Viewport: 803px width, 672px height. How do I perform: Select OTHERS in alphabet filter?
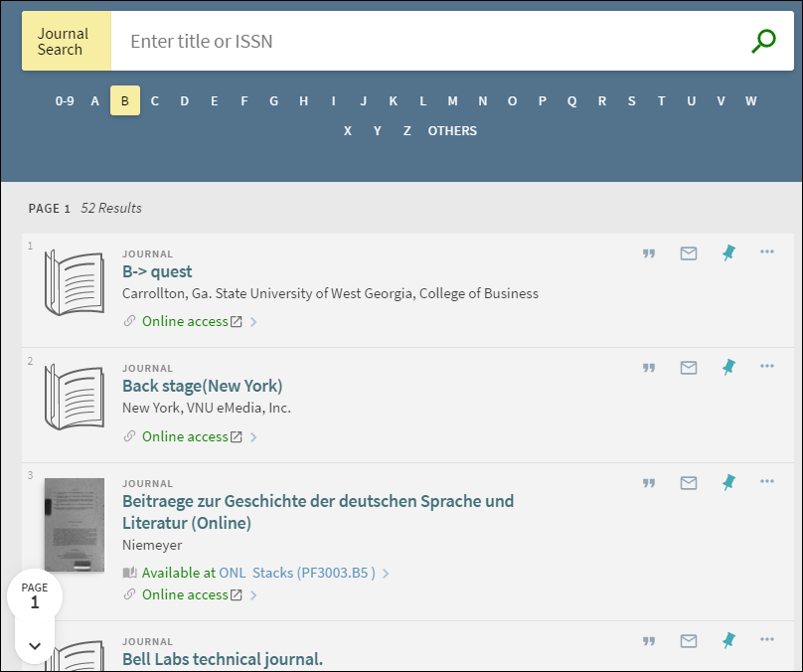452,130
